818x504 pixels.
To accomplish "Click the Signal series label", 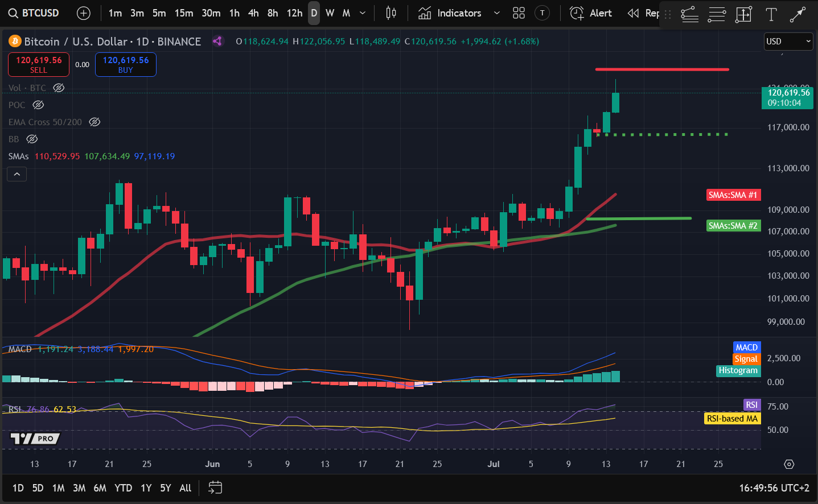I will pos(746,359).
